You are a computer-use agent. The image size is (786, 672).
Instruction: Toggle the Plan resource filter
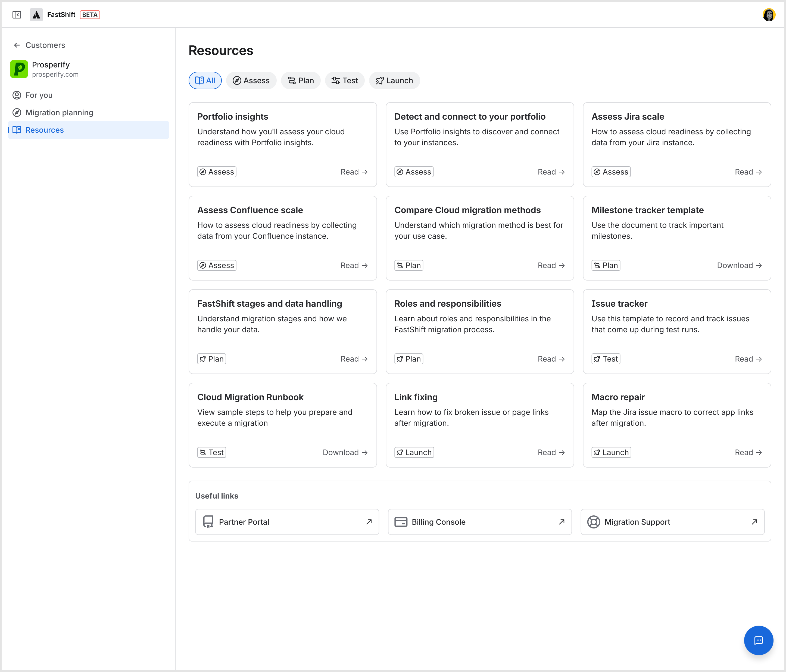(301, 80)
